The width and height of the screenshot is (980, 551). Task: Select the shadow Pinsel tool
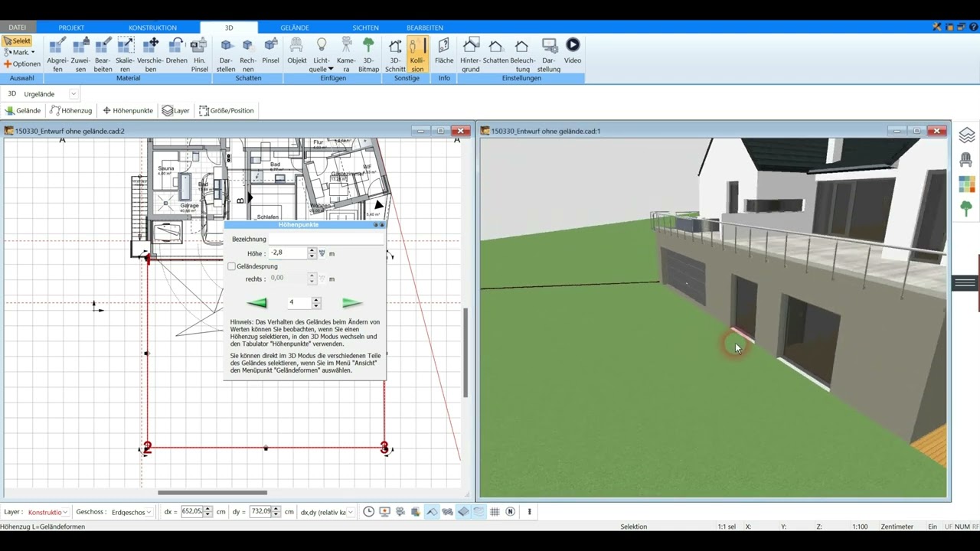click(270, 51)
